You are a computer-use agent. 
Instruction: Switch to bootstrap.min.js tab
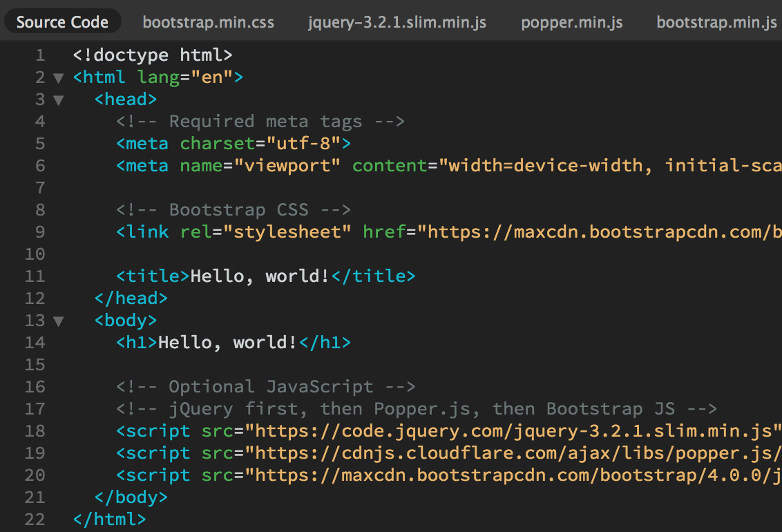[716, 22]
